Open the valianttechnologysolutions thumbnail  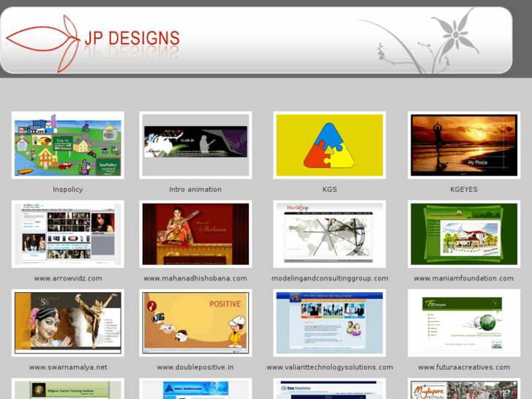coord(329,323)
